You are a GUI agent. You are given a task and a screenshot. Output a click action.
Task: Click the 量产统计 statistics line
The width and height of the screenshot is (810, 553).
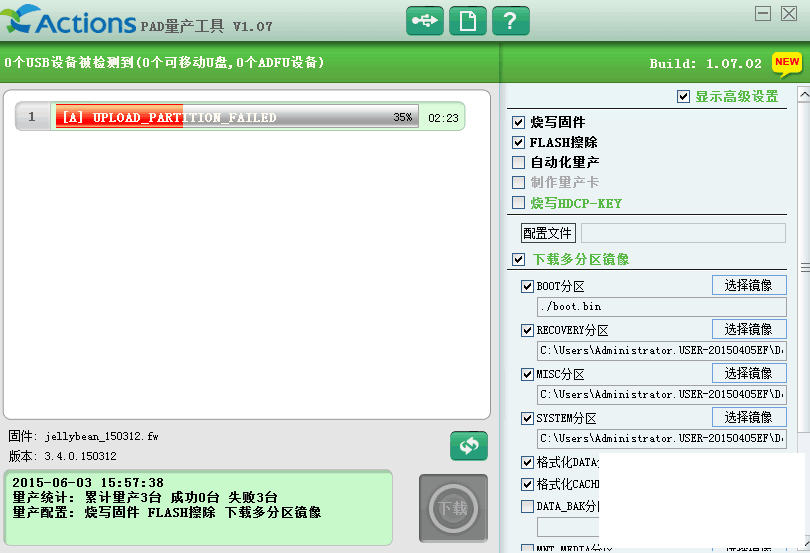(x=145, y=498)
